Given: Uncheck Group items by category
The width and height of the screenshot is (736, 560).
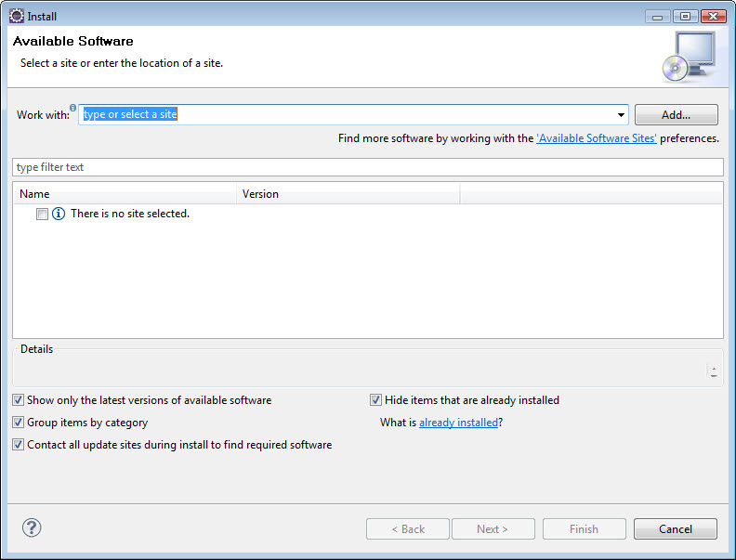Looking at the screenshot, I should 18,423.
